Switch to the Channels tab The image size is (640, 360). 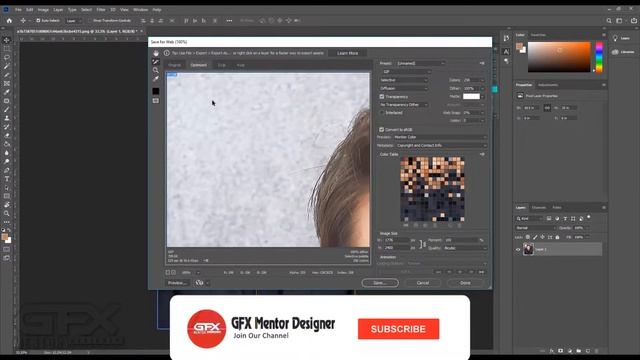pos(539,208)
